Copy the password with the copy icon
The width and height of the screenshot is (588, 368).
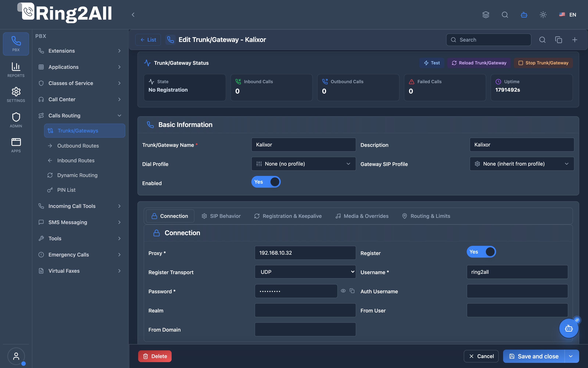point(352,291)
